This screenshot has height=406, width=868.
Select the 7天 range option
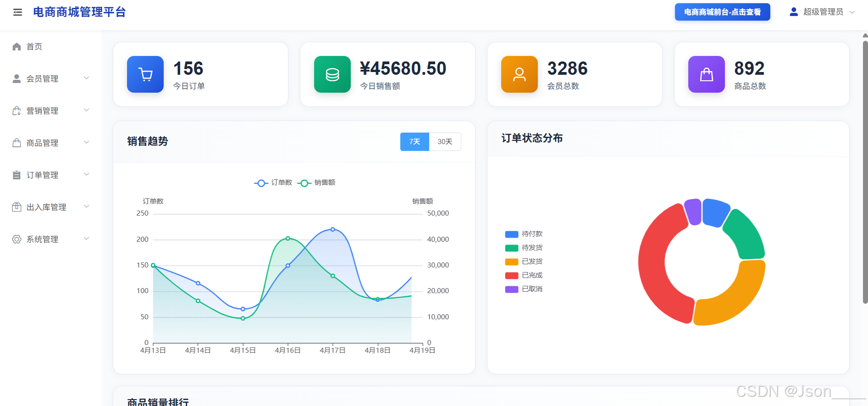click(x=415, y=142)
